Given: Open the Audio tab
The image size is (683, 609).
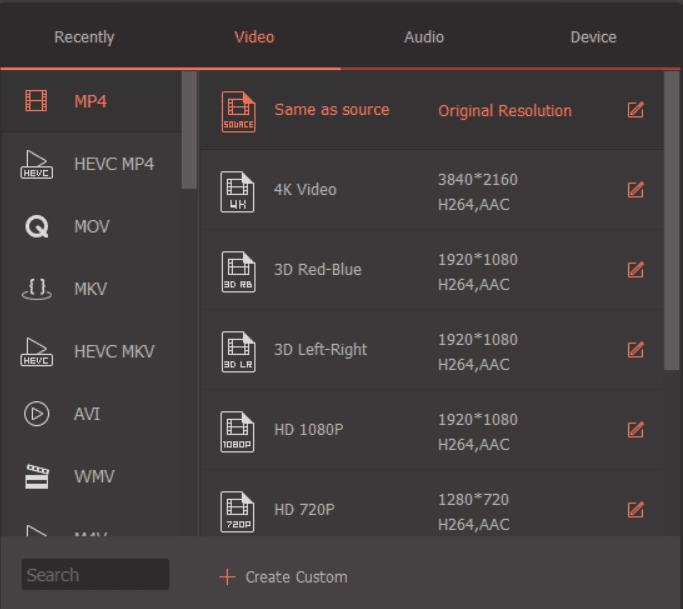Looking at the screenshot, I should point(424,37).
